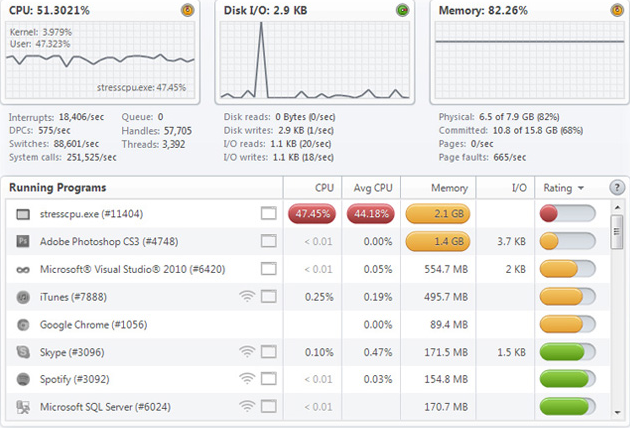This screenshot has width=630, height=428.
Task: Click the rating bar for Visual Studio 2010
Action: tap(567, 269)
